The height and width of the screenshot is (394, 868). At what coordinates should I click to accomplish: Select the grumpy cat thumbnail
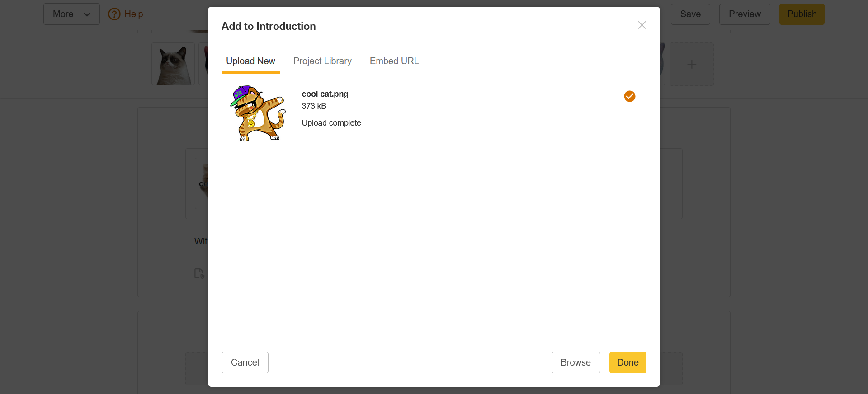click(x=173, y=65)
